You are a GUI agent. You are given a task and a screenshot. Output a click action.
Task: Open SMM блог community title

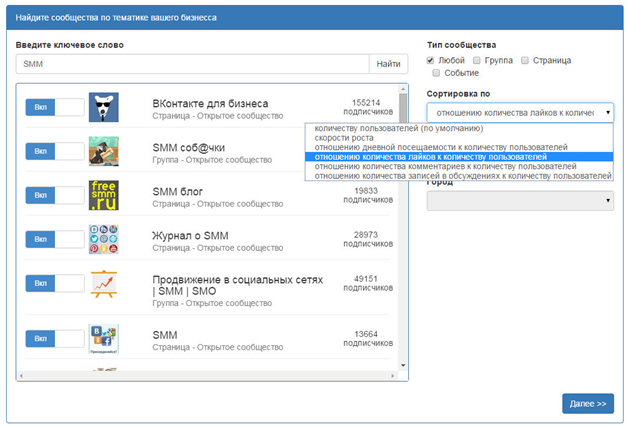[x=177, y=192]
